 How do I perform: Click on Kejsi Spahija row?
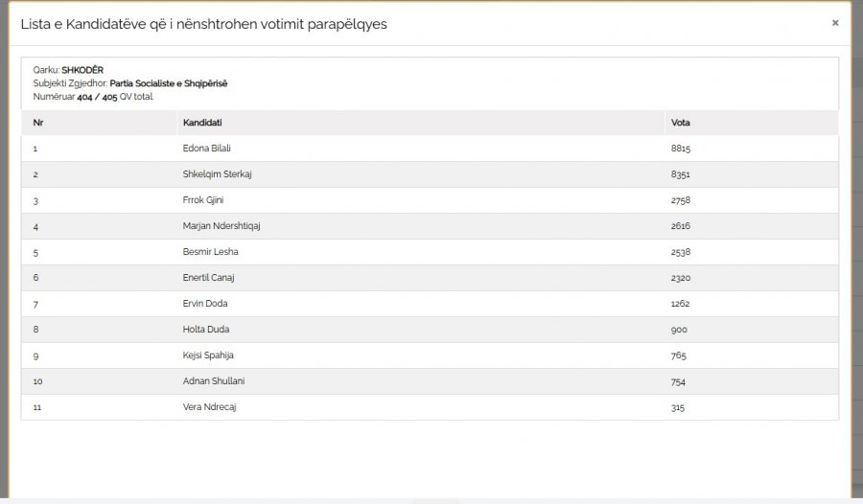(430, 355)
